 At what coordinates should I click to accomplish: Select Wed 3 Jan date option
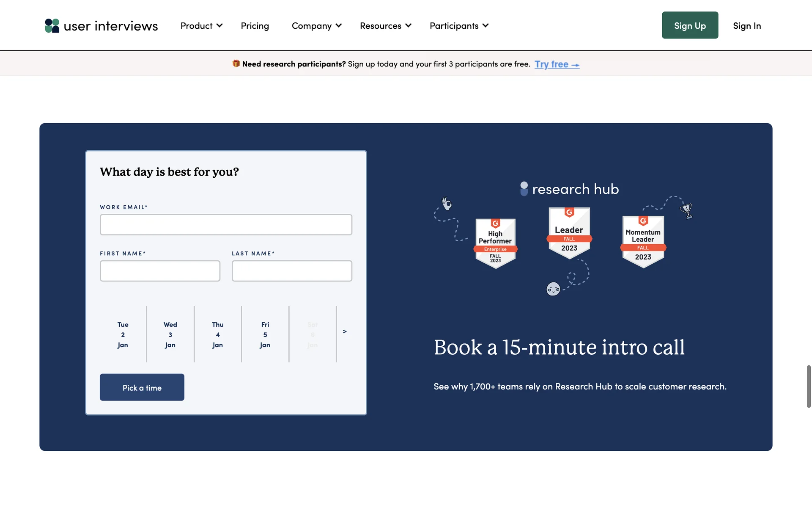170,334
